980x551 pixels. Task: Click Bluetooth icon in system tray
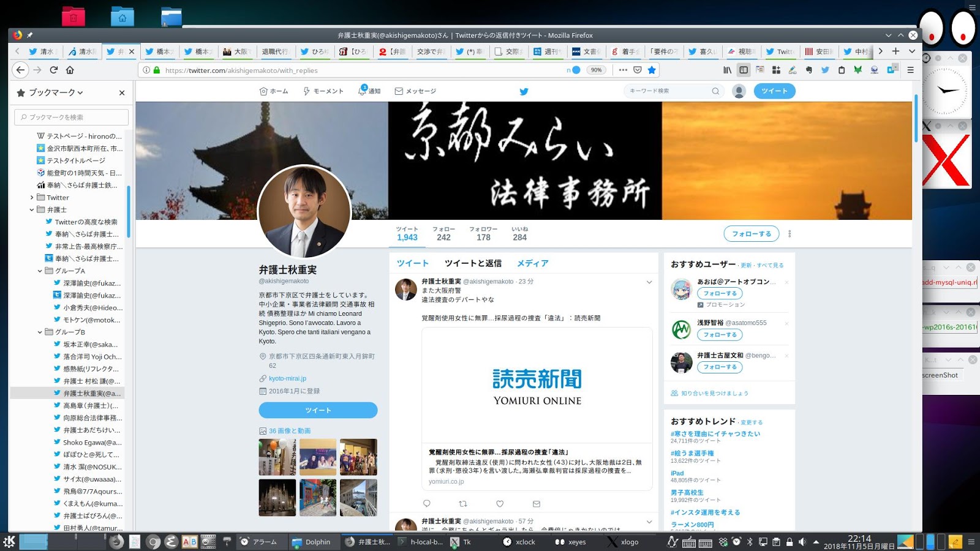(x=750, y=542)
